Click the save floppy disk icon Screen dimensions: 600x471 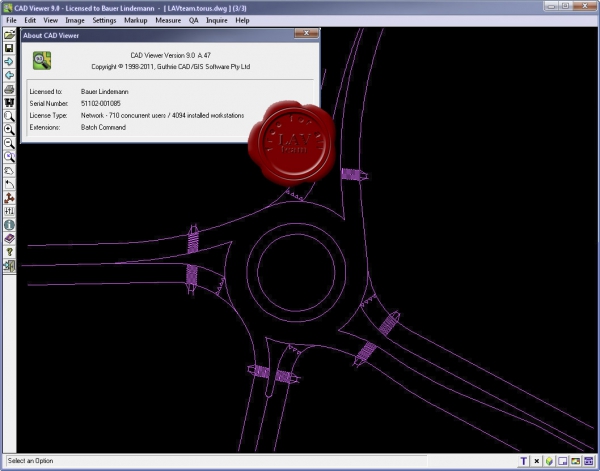click(9, 48)
